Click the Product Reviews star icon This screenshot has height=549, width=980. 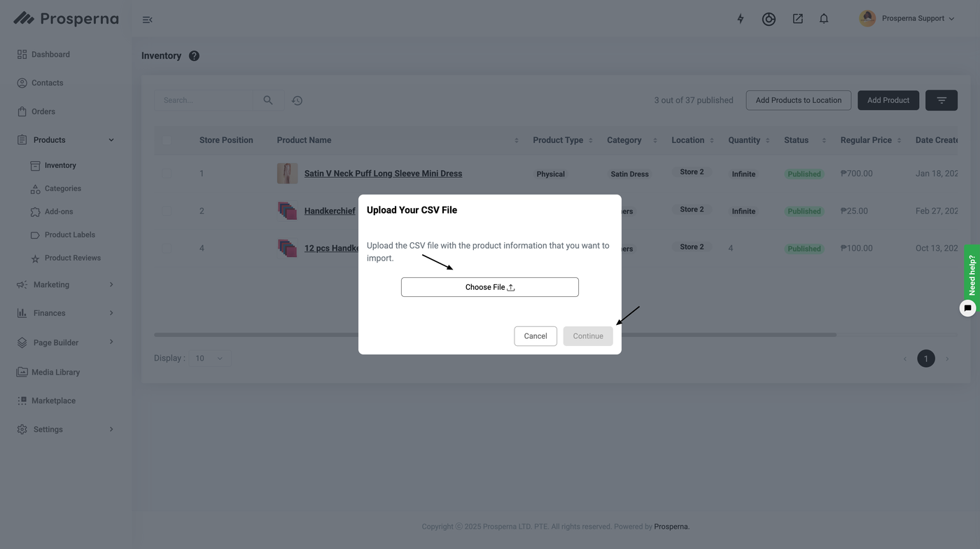click(x=35, y=258)
